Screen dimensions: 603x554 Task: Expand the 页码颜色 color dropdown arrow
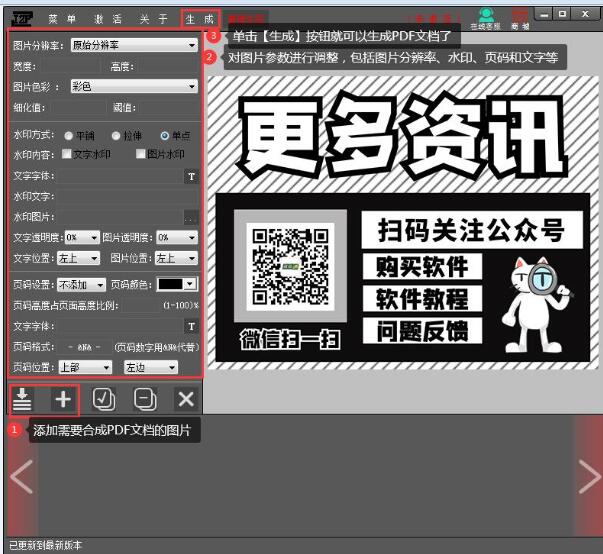[190, 284]
